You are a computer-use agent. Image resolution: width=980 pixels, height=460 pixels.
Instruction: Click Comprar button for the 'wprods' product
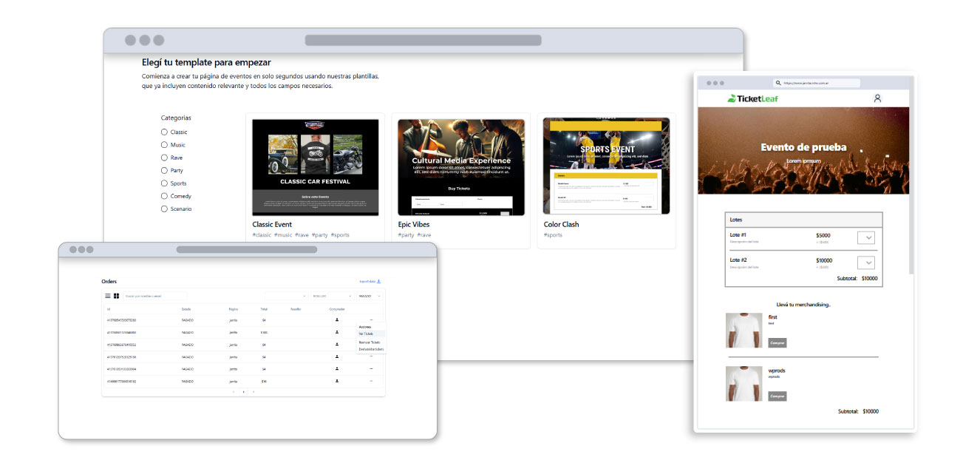pos(777,396)
